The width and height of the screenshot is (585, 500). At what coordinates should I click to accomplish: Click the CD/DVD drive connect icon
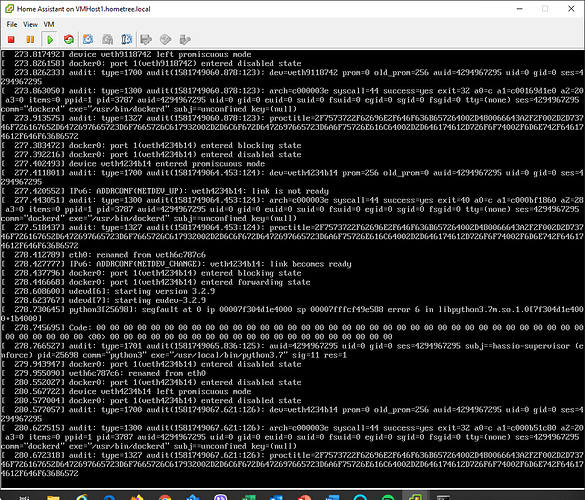click(x=165, y=39)
